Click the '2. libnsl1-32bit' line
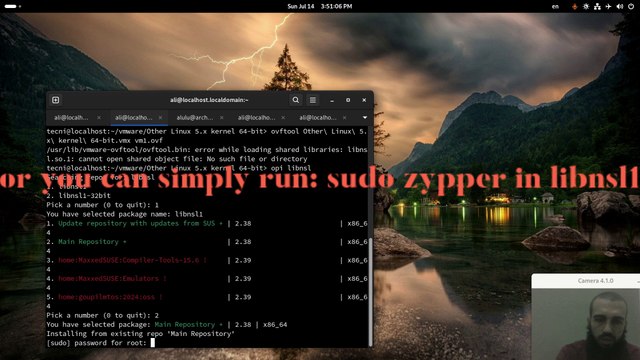The height and width of the screenshot is (360, 640). point(78,196)
